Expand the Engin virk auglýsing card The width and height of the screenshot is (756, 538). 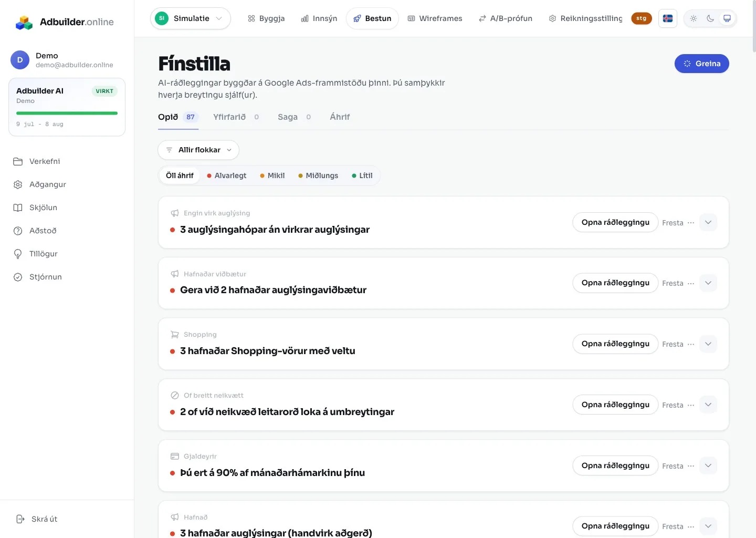(708, 222)
